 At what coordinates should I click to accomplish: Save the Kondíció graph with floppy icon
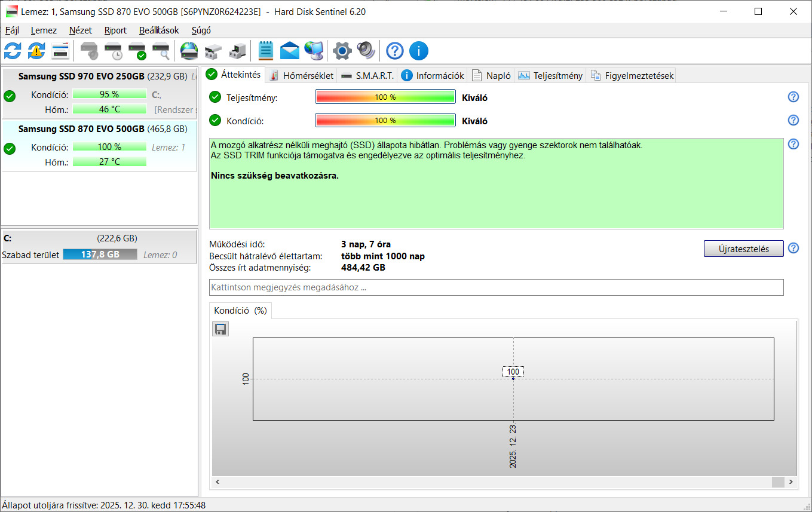tap(220, 329)
